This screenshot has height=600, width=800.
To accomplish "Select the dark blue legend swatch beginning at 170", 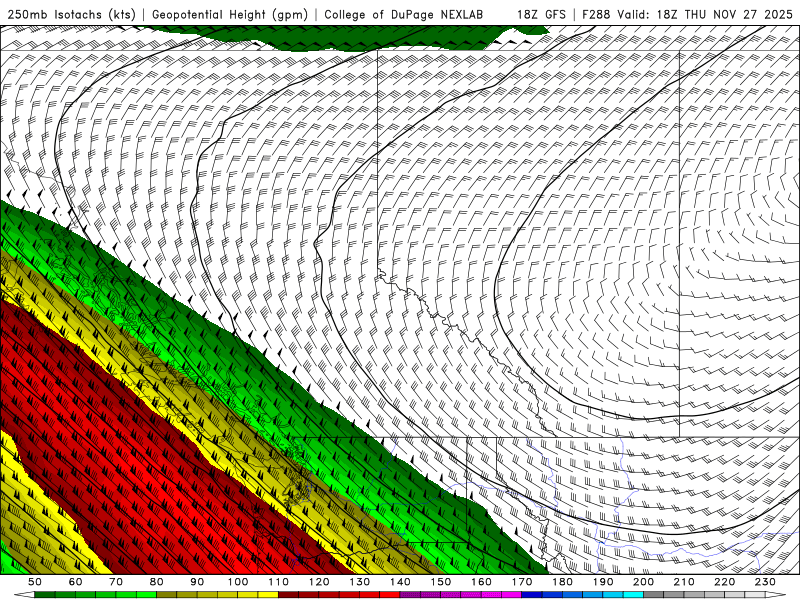I will tap(532, 595).
